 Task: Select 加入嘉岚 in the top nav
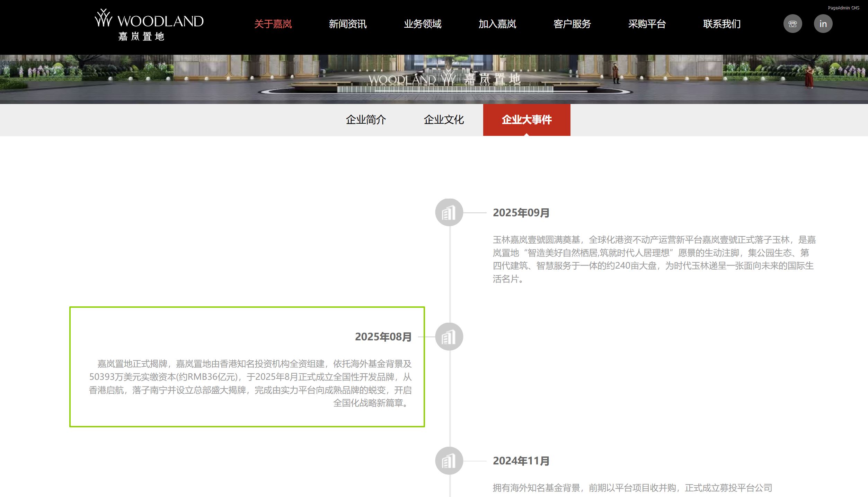point(497,24)
